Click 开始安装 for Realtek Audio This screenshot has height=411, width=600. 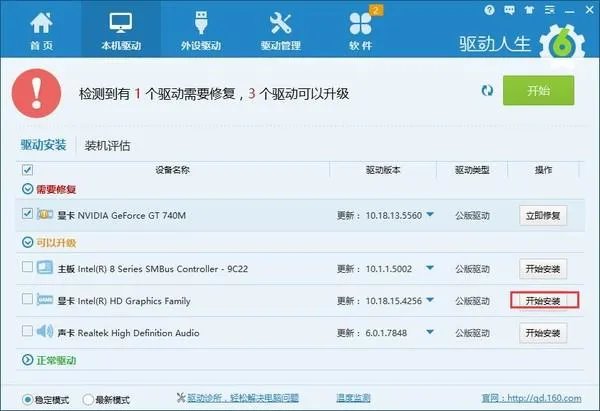tap(543, 333)
